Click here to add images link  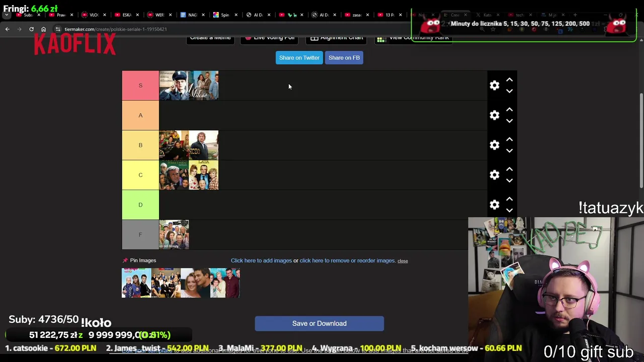click(261, 260)
